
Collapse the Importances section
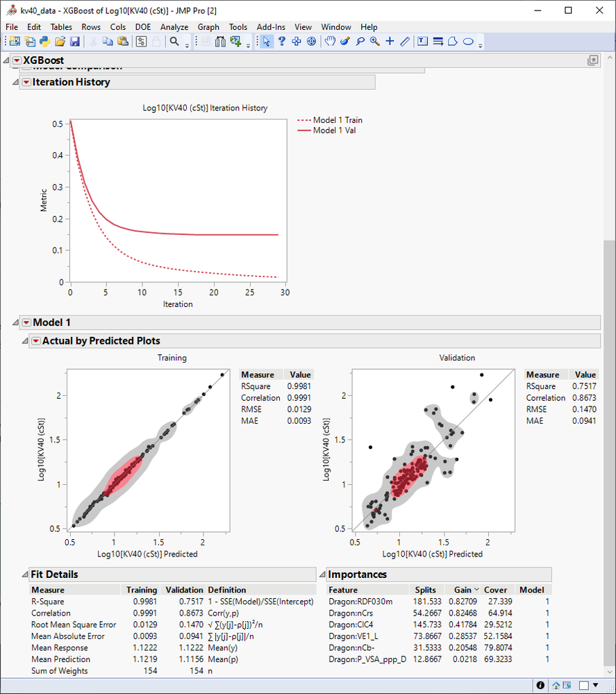point(322,575)
